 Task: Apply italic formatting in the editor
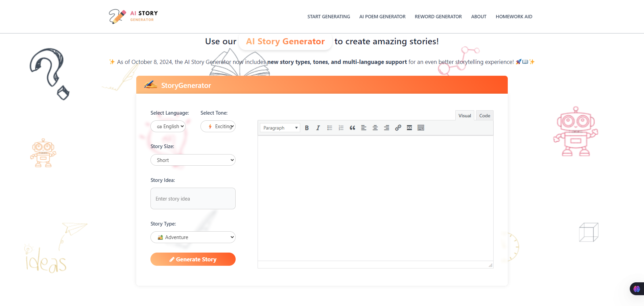(318, 127)
